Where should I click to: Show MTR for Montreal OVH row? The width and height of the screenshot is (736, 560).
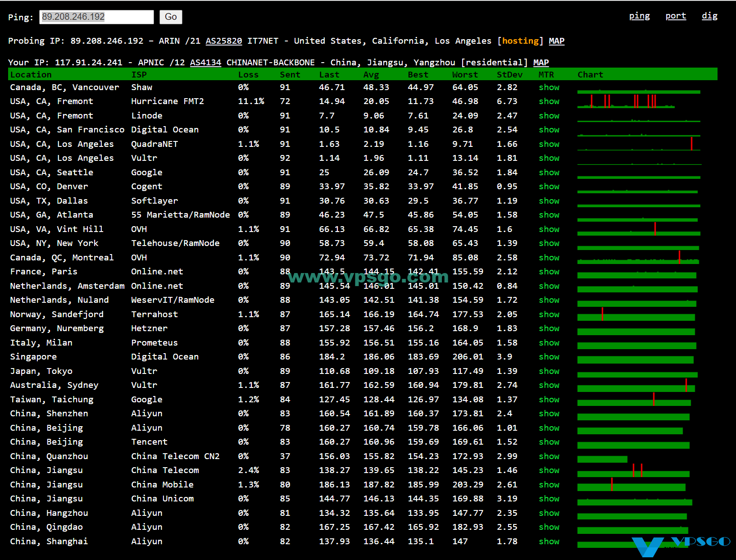pos(549,258)
